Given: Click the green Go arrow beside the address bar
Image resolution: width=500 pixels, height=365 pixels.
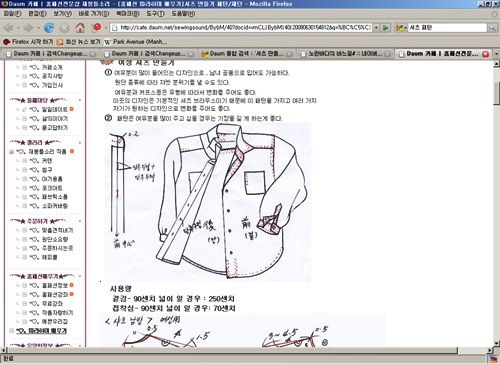Looking at the screenshot, I should [x=386, y=28].
